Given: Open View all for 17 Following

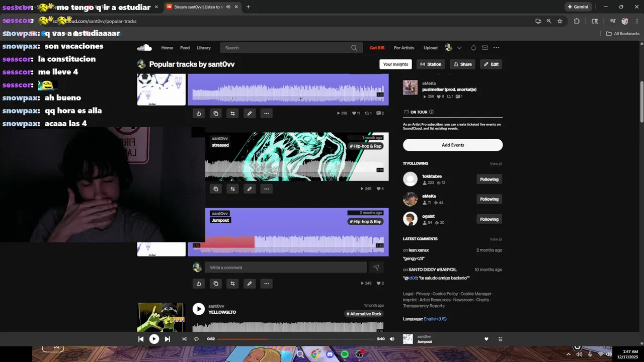Looking at the screenshot, I should tap(496, 164).
